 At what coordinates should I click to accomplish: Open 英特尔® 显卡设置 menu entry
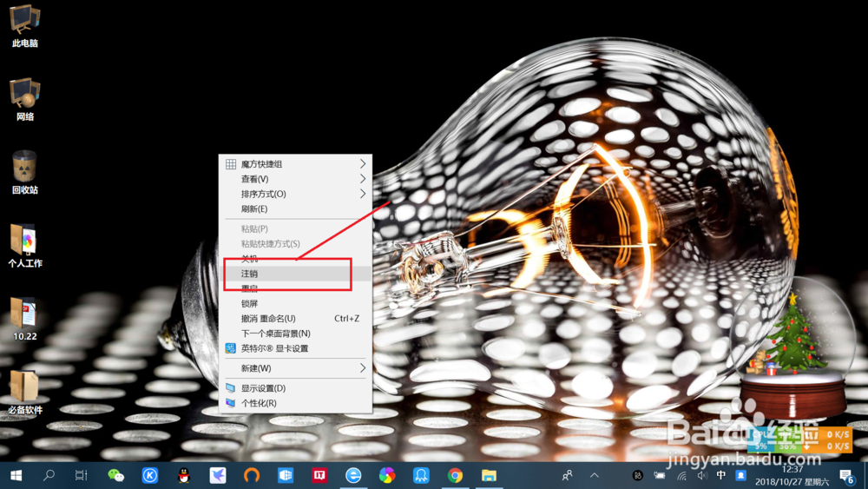click(x=296, y=348)
